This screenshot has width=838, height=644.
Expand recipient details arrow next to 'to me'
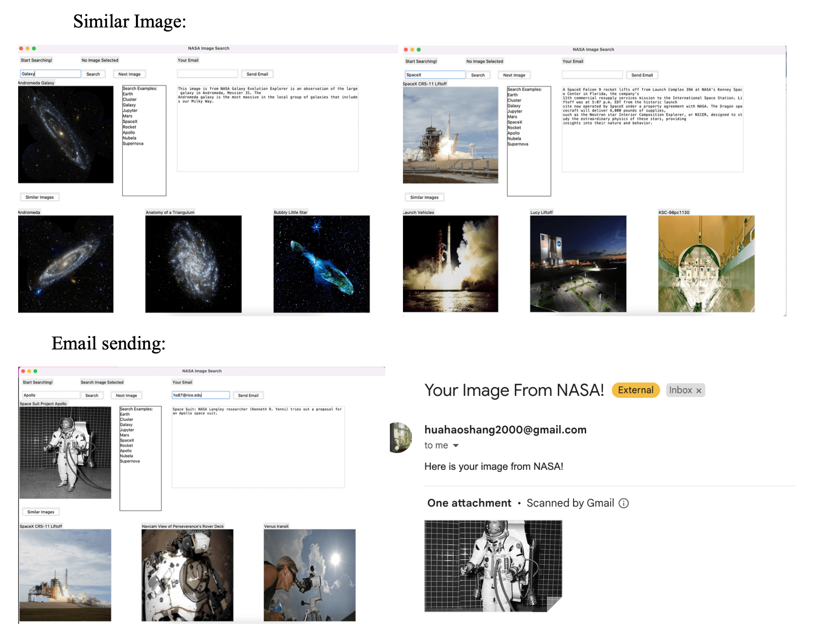click(456, 446)
